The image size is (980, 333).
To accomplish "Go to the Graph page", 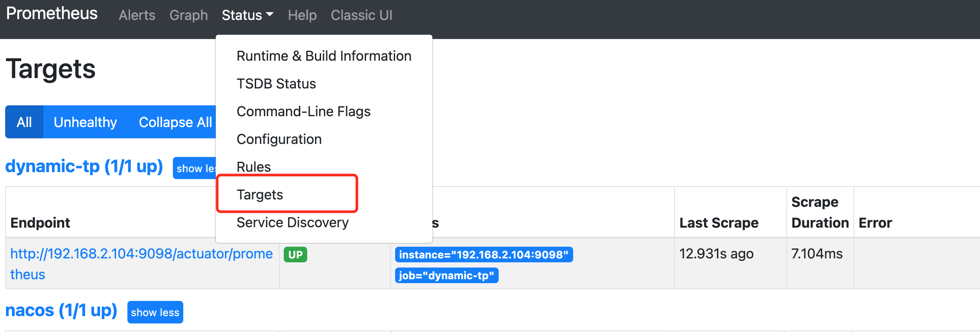I will pos(188,15).
